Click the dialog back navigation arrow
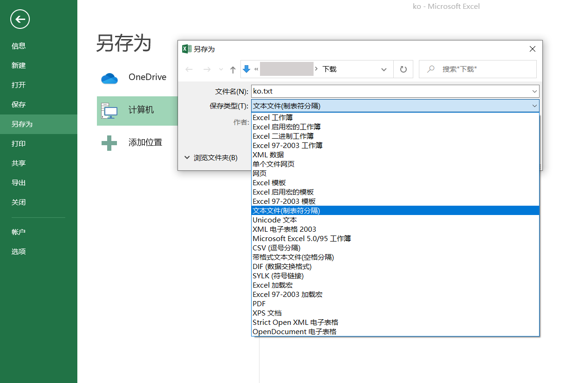Image resolution: width=588 pixels, height=383 pixels. point(189,69)
